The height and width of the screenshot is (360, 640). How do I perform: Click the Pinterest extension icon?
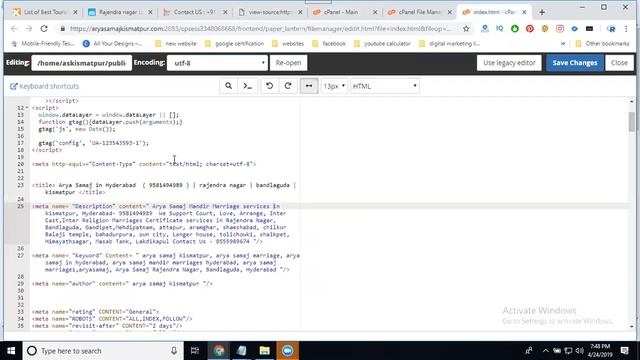(x=530, y=29)
